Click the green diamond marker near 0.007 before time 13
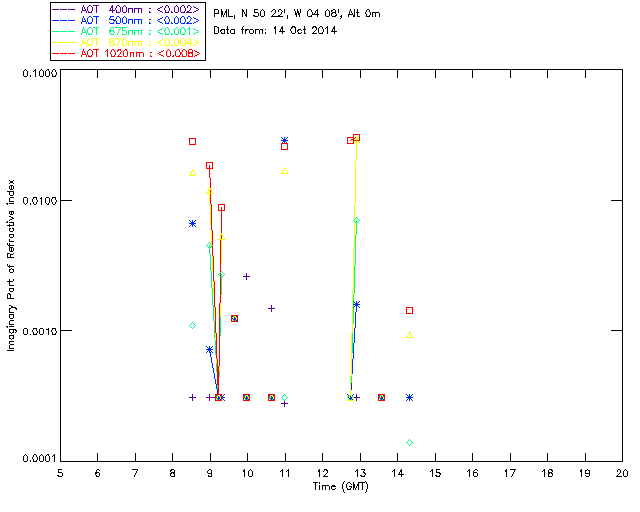Image resolution: width=640 pixels, height=512 pixels. pos(356,220)
